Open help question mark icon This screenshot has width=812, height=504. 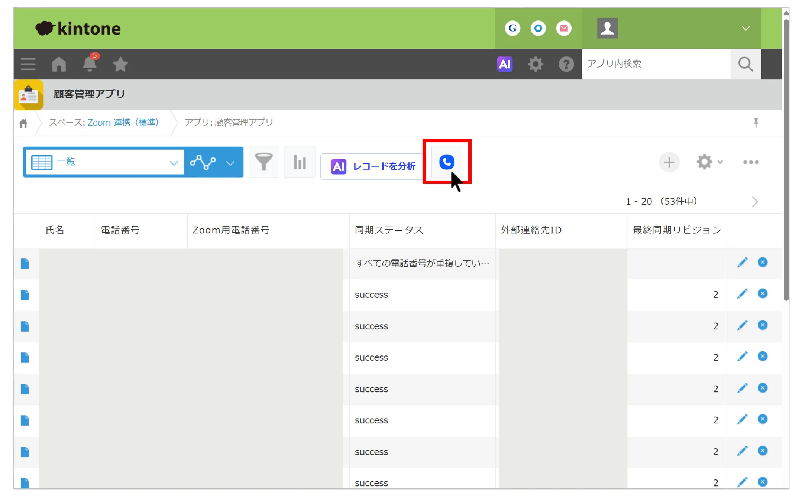(x=566, y=64)
